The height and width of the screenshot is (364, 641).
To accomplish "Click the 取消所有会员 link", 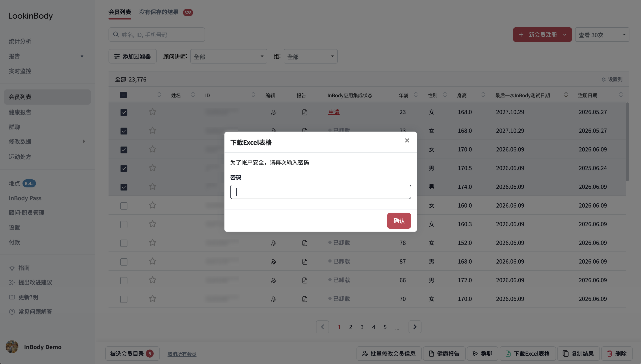I will pyautogui.click(x=182, y=354).
